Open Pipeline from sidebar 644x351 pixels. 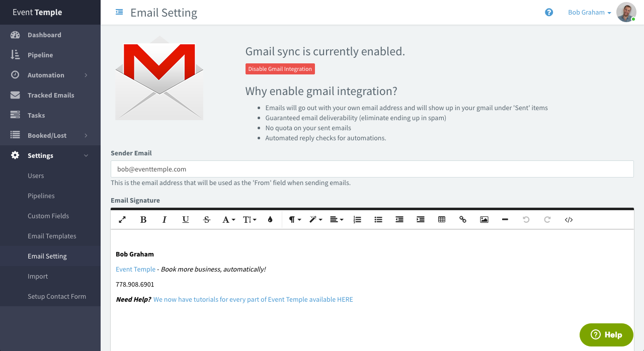click(x=50, y=55)
